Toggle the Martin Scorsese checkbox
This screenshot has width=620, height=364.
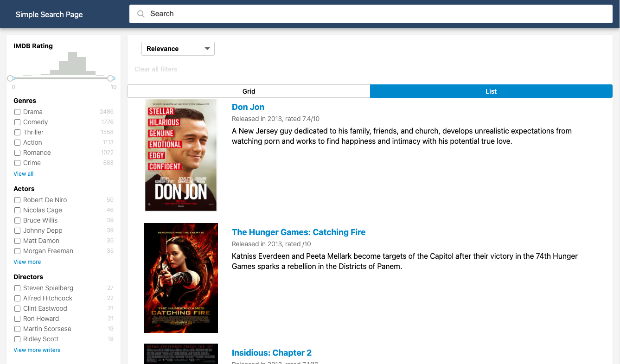[17, 329]
